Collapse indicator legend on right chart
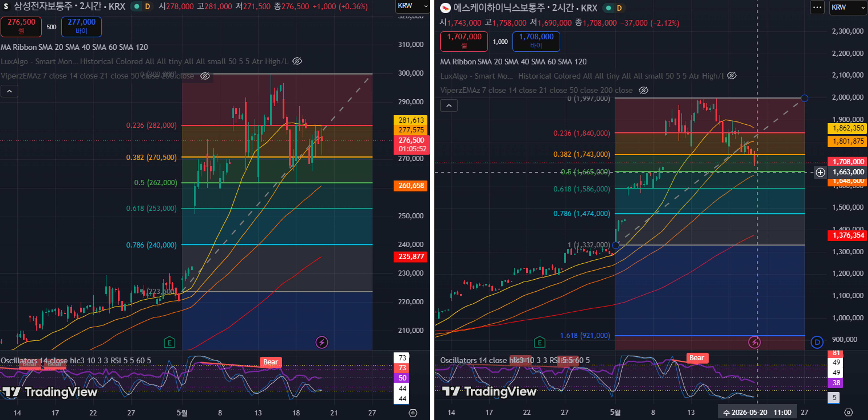Screen dimensions: 868x420 (x=449, y=106)
